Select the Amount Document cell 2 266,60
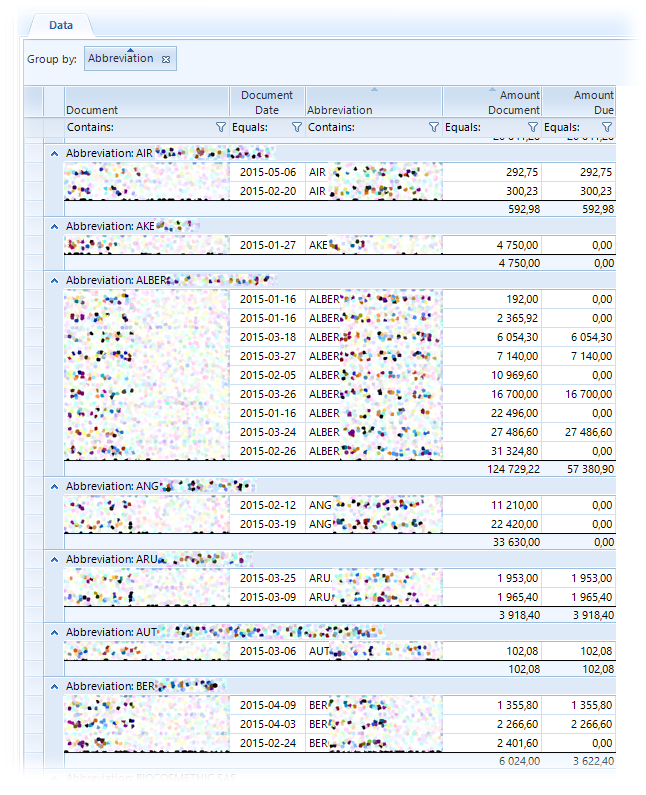Image resolution: width=646 pixels, height=795 pixels. pyautogui.click(x=492, y=725)
